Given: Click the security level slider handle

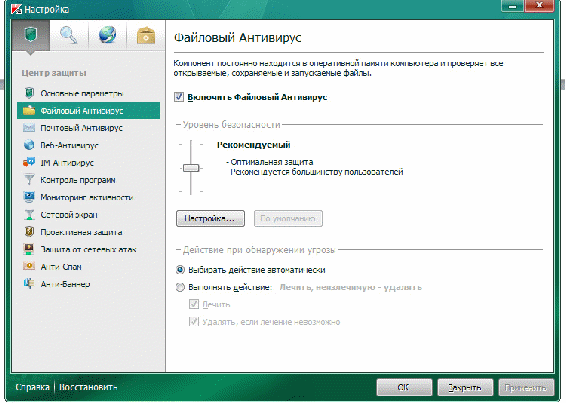Looking at the screenshot, I should point(191,168).
